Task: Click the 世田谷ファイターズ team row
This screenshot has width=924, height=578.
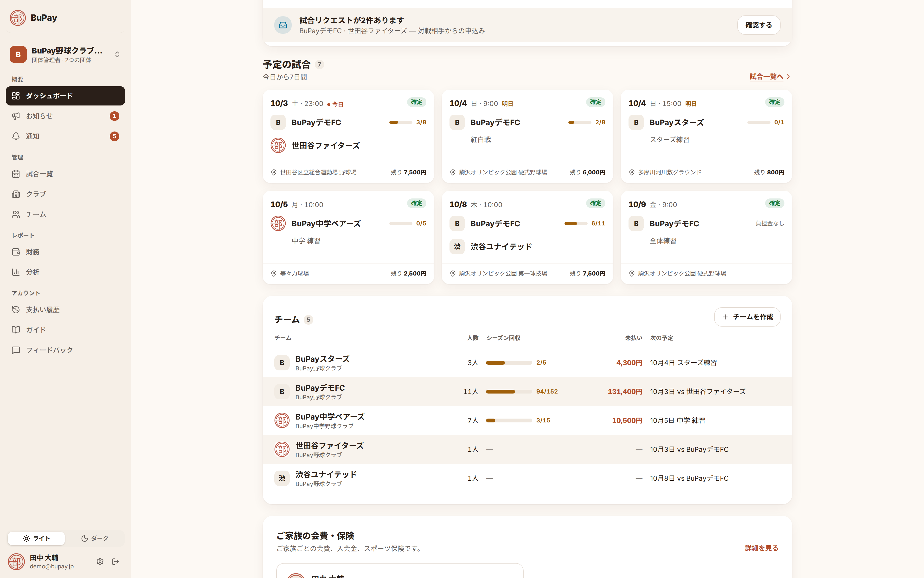Action: (x=527, y=450)
